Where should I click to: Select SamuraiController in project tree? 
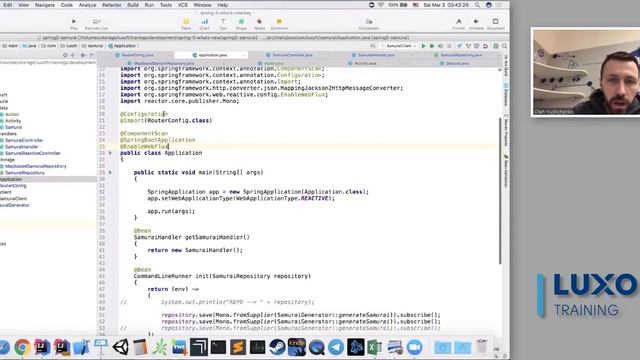(x=24, y=140)
